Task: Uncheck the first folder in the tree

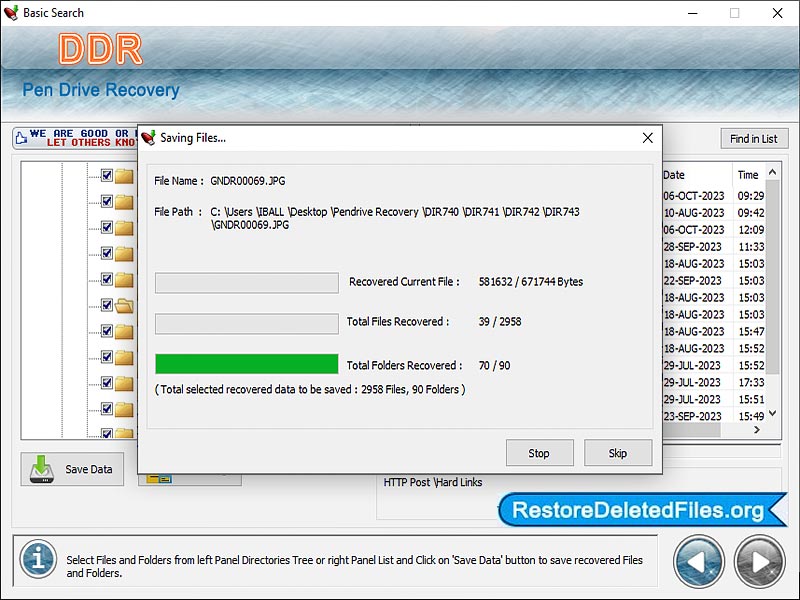Action: (x=106, y=176)
